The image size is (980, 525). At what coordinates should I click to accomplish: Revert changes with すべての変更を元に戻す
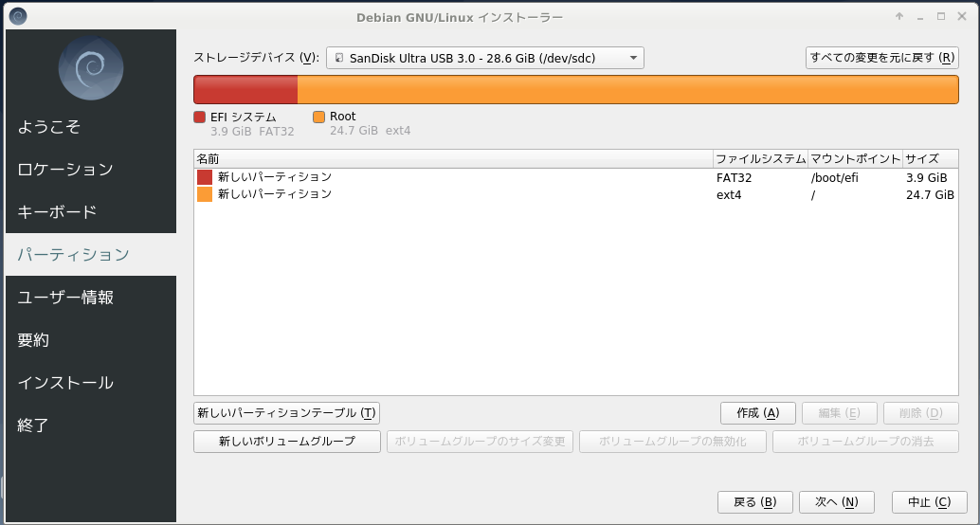881,58
